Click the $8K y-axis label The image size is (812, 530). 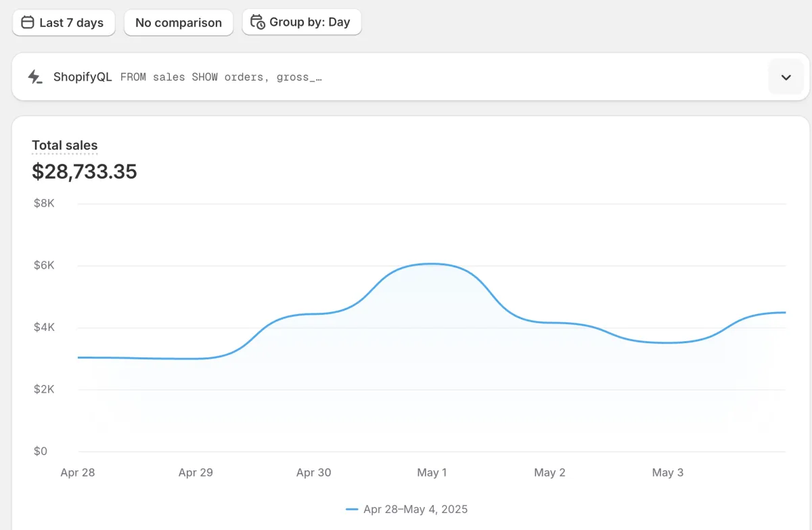(45, 203)
